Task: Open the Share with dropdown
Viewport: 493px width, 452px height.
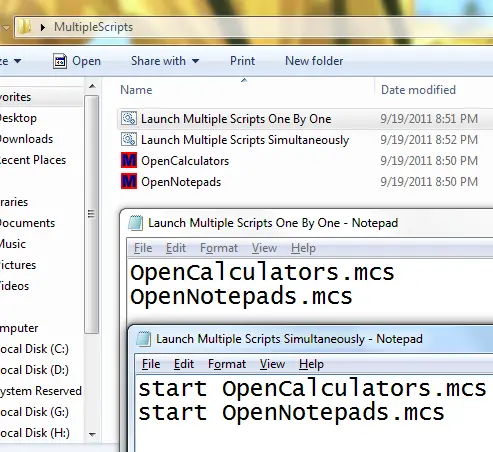Action: pos(165,61)
